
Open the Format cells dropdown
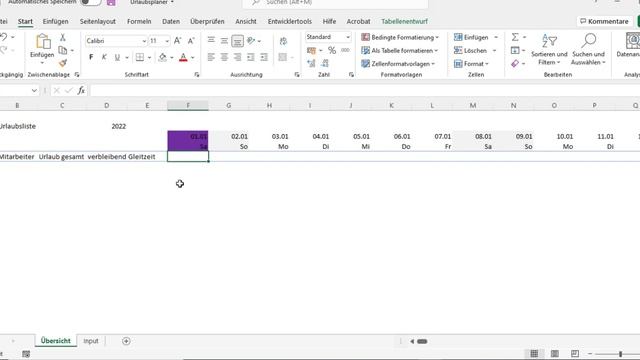pyautogui.click(x=471, y=64)
